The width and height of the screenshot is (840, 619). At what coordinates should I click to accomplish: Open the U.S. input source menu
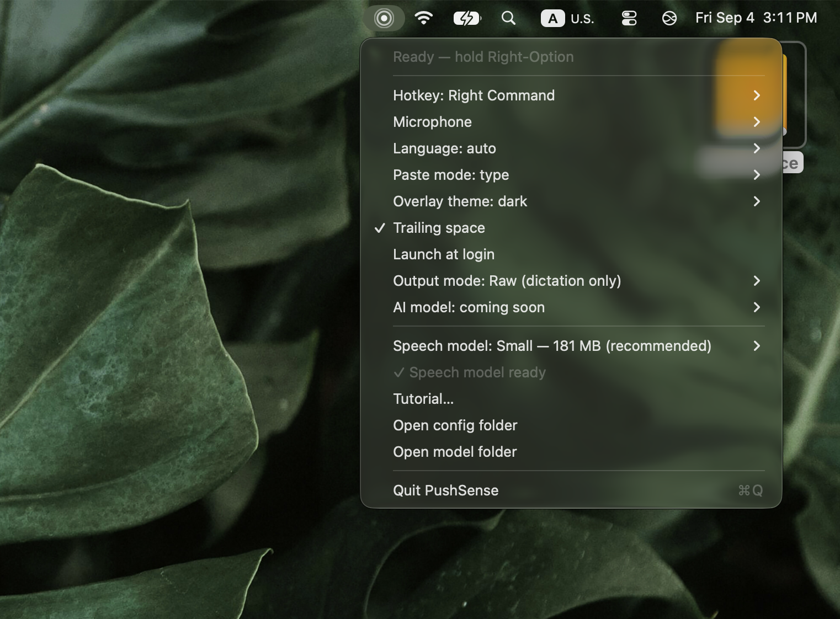(x=567, y=18)
